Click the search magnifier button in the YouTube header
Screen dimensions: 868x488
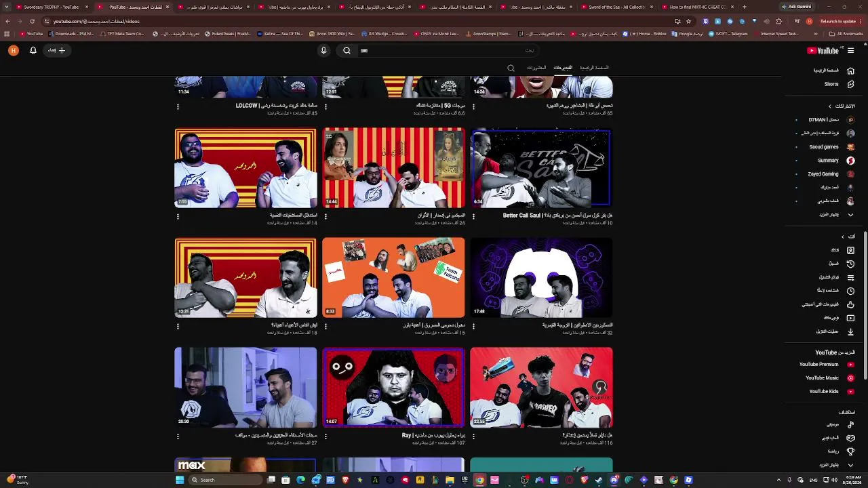(x=347, y=50)
